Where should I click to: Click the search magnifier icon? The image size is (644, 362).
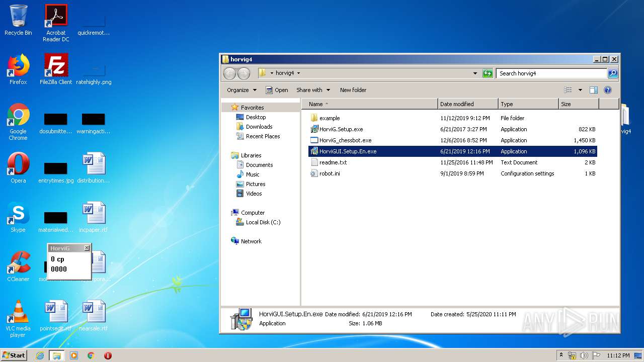pos(612,73)
